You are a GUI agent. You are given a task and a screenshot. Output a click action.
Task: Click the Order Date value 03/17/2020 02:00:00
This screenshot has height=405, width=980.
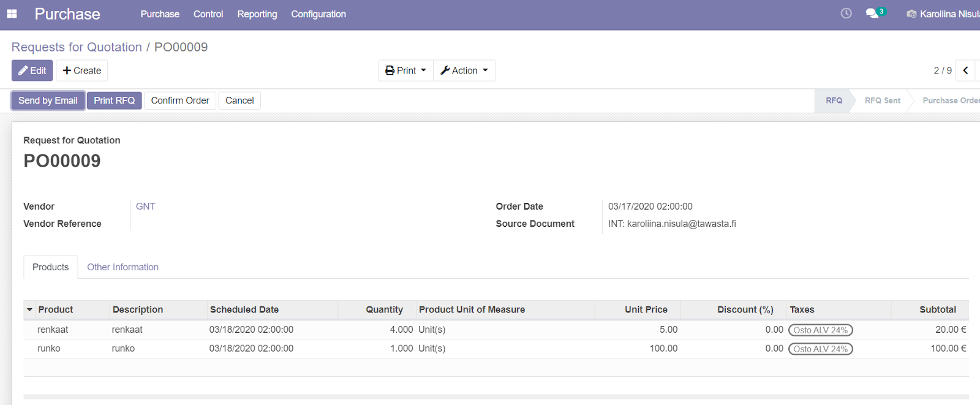point(650,206)
